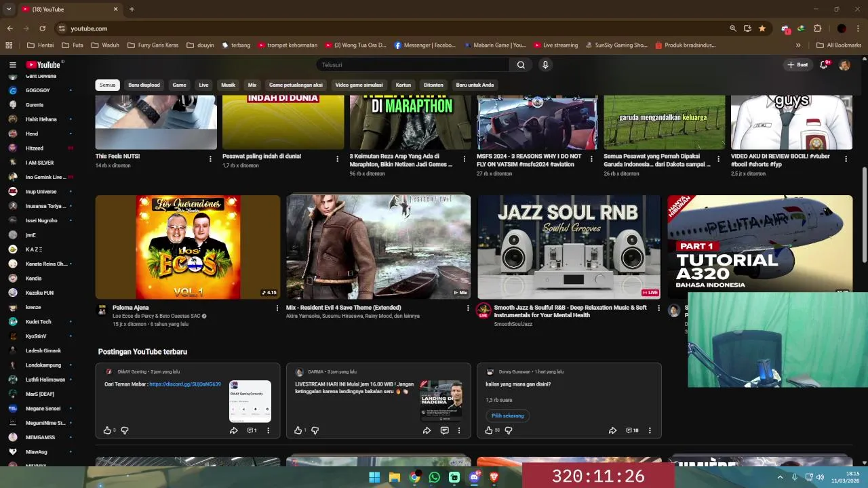Screen dimensions: 868x488
Task: Open File Explorer from taskbar
Action: [x=394, y=477]
